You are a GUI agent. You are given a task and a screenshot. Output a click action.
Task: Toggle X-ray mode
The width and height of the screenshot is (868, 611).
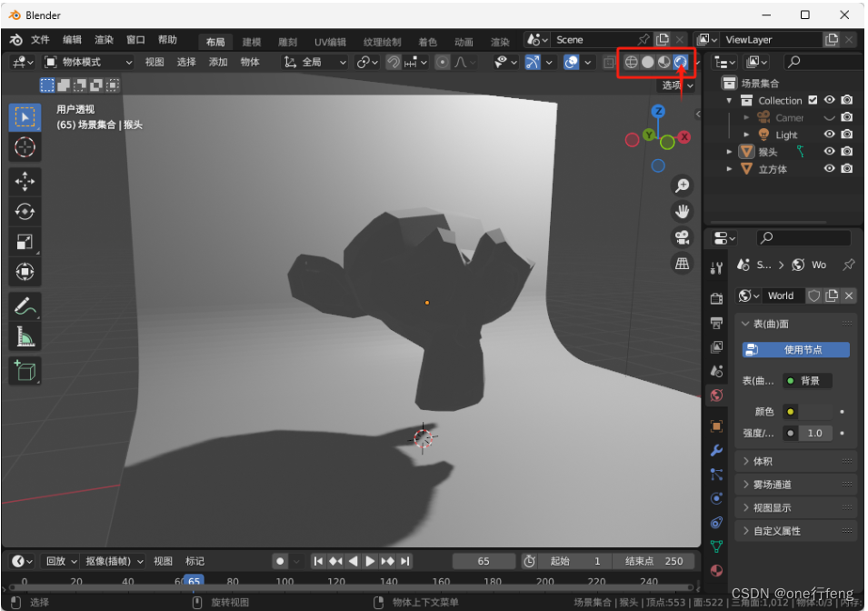click(609, 62)
